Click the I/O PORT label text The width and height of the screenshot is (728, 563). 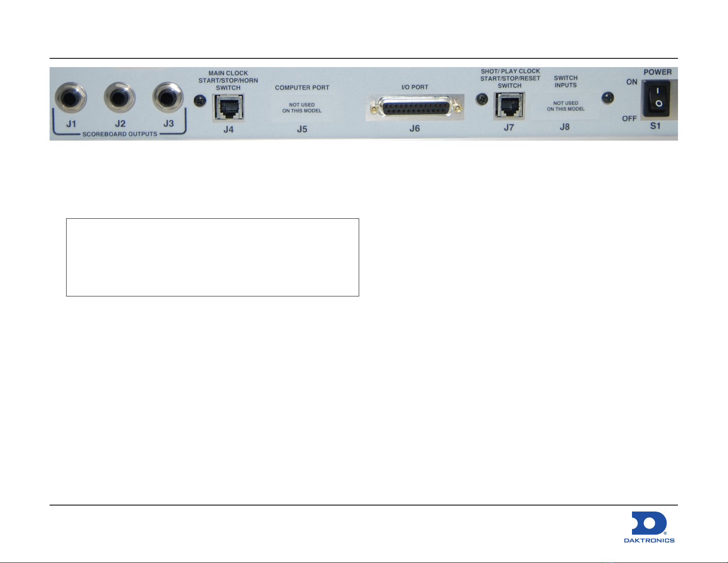(x=415, y=87)
